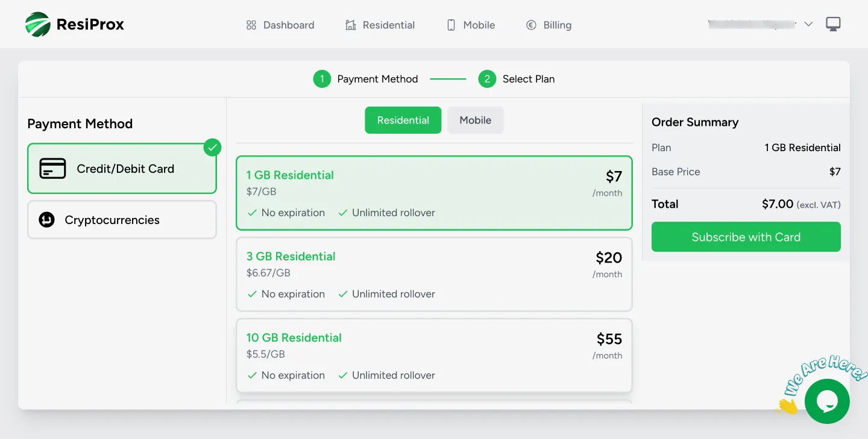This screenshot has width=868, height=439.
Task: Click the Billing euro icon
Action: (531, 25)
